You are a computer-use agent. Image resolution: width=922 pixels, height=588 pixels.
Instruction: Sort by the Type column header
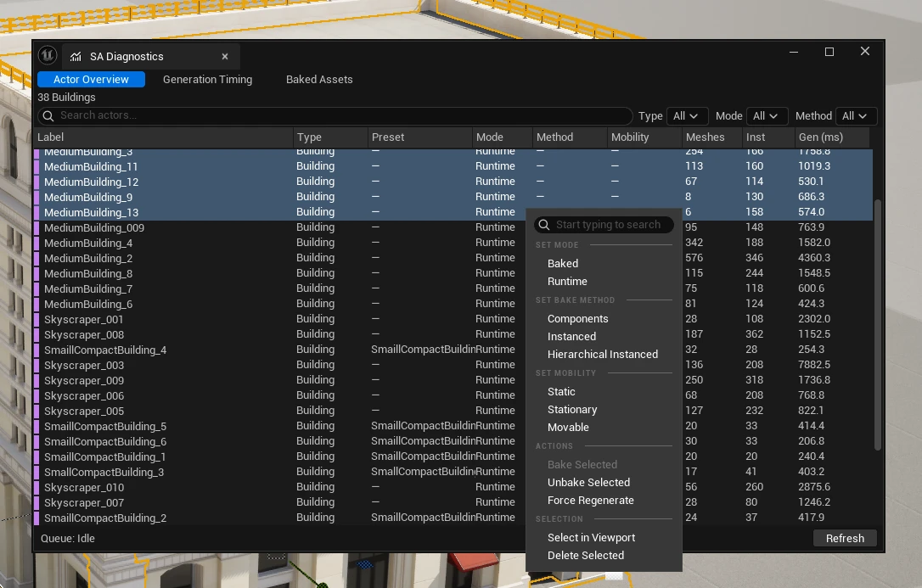click(330, 137)
